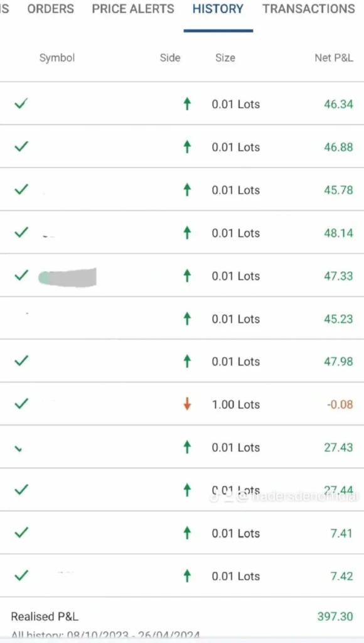Image resolution: width=364 pixels, height=643 pixels.
Task: Sort by the Net P&L column header
Action: point(334,58)
